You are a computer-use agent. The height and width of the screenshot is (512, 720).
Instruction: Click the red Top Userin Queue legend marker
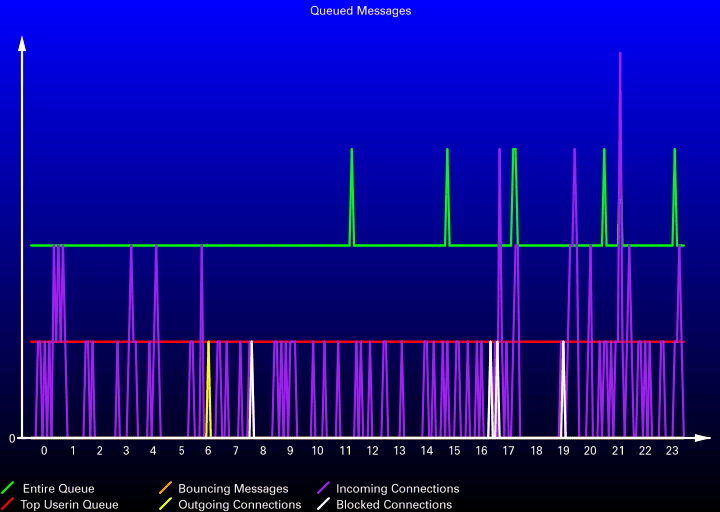pos(8,505)
